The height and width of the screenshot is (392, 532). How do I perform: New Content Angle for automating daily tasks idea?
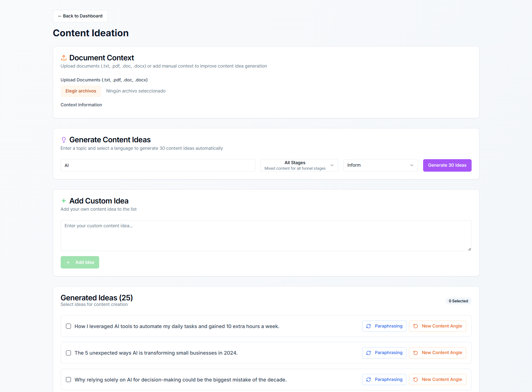point(438,326)
